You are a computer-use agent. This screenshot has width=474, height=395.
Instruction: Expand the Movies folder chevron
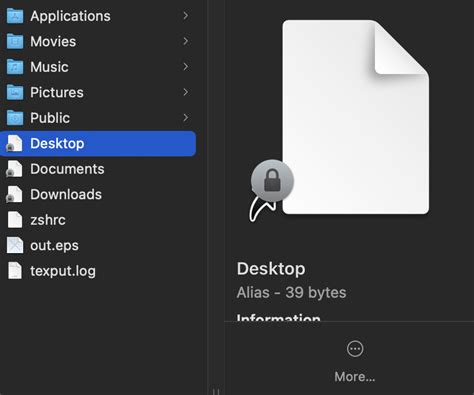pos(186,41)
